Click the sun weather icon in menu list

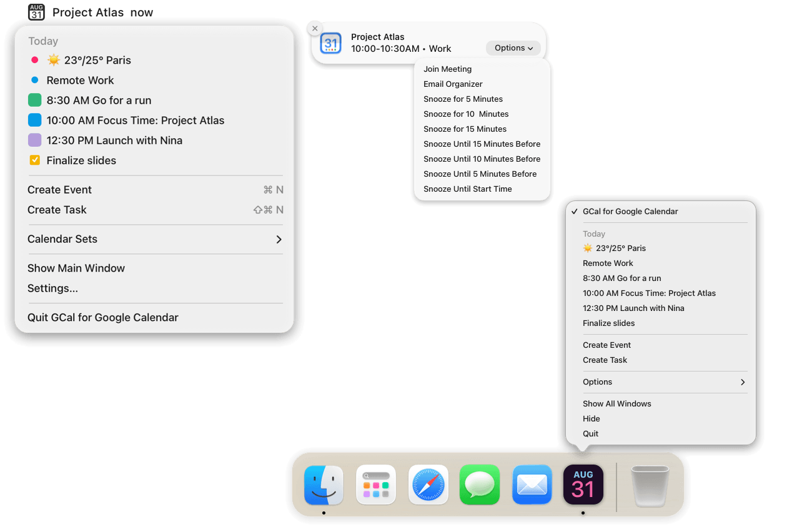(54, 60)
